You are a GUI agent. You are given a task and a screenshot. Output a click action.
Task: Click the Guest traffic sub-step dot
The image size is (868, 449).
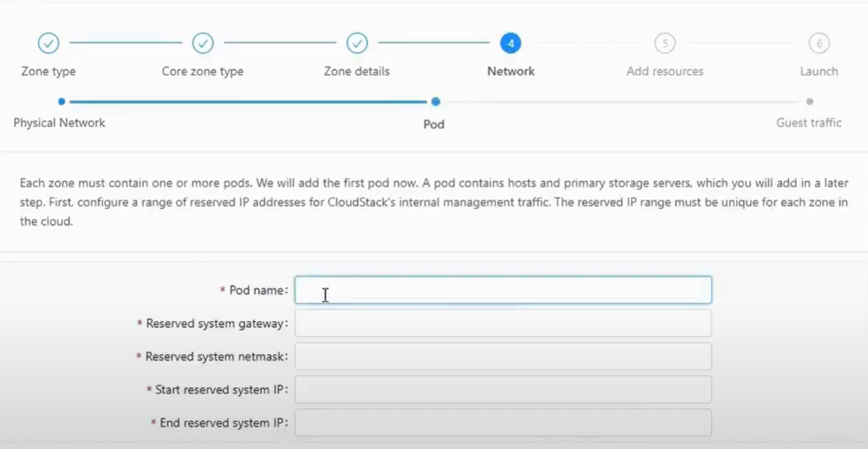(x=810, y=101)
